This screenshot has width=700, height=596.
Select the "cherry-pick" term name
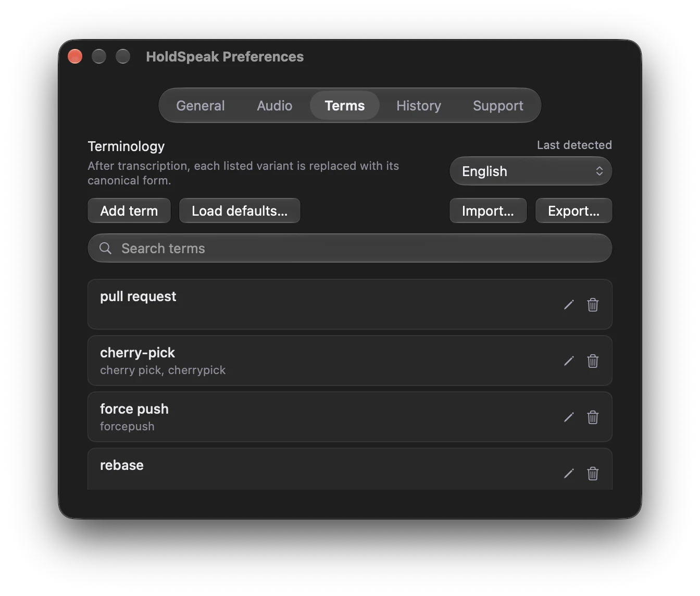tap(137, 353)
